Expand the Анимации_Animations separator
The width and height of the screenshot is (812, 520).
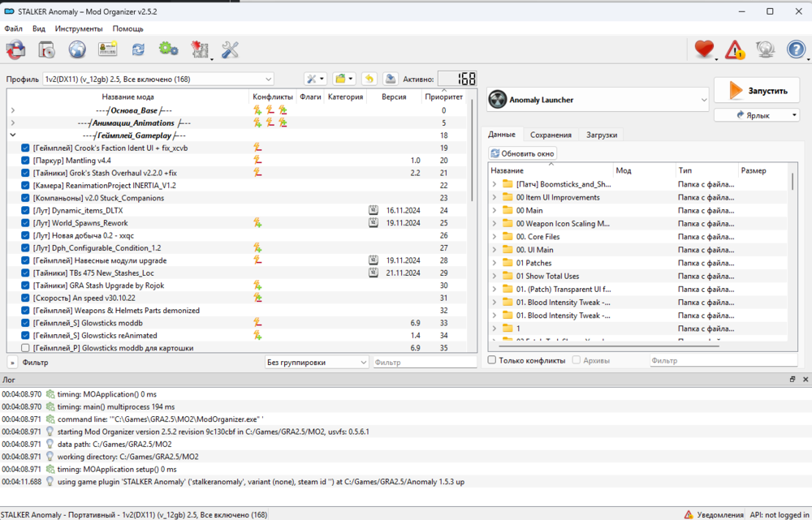13,122
